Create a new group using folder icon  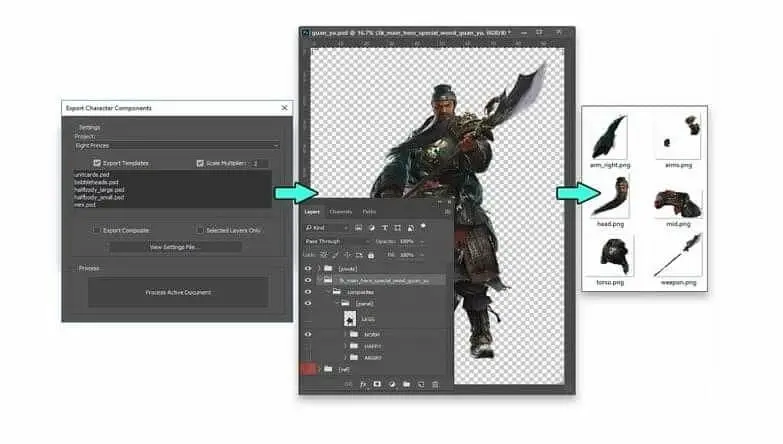(x=406, y=384)
